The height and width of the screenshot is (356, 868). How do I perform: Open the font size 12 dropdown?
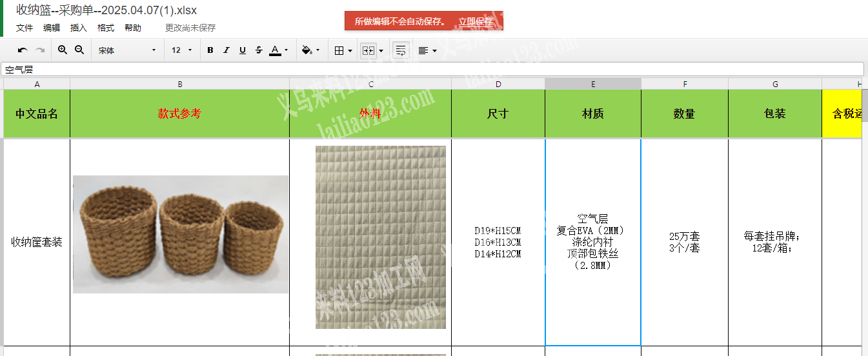183,50
